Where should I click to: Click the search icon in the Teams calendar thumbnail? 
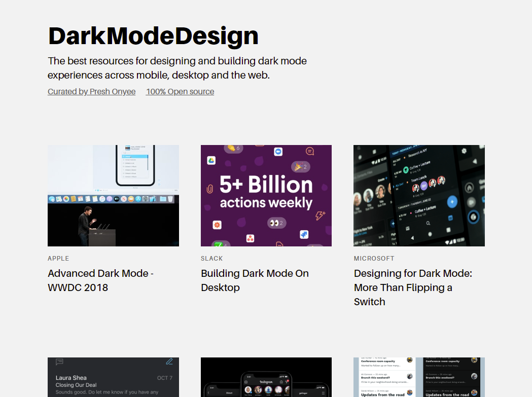[x=428, y=223]
